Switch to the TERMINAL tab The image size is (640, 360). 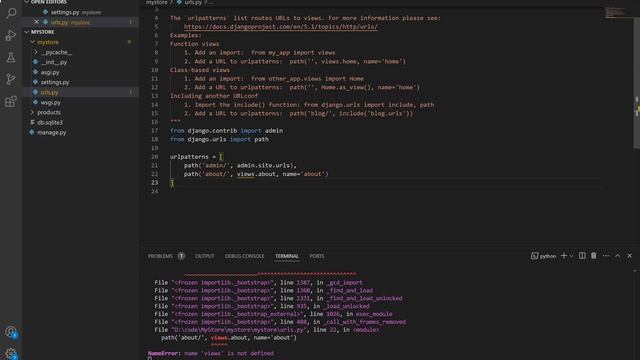click(x=287, y=256)
